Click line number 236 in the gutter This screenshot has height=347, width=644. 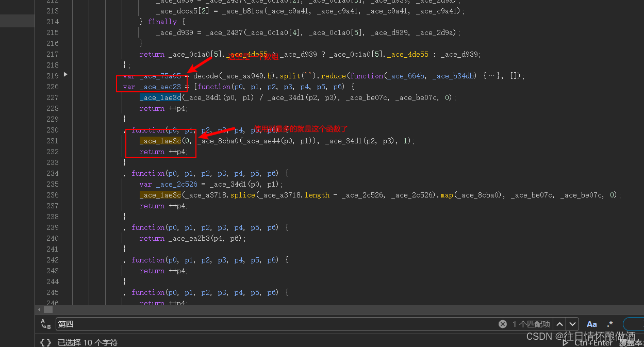point(53,195)
